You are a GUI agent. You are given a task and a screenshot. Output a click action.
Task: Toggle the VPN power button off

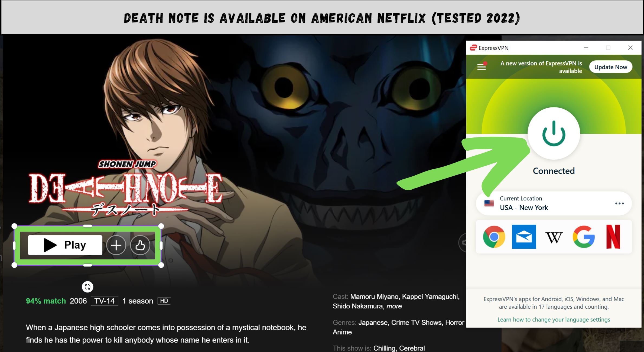(x=554, y=133)
